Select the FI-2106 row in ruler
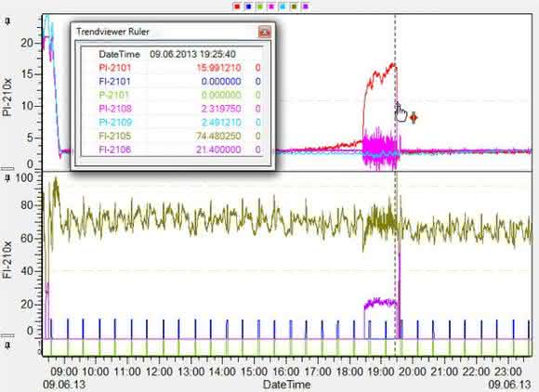 (171, 150)
